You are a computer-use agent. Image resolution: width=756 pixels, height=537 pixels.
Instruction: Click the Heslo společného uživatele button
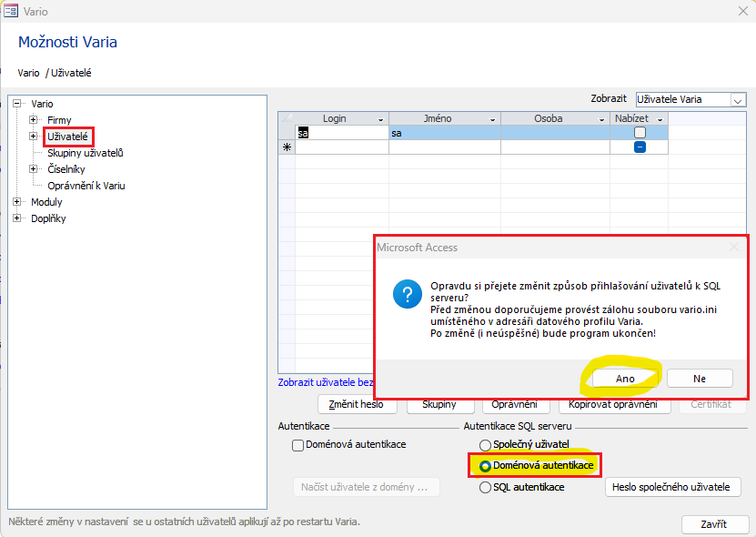pos(672,487)
